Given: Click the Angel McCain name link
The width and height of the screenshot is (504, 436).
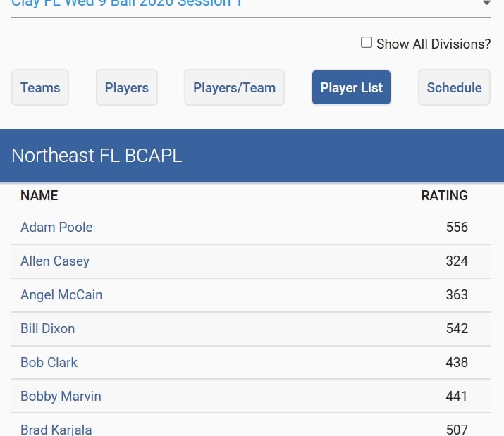Looking at the screenshot, I should tap(61, 294).
